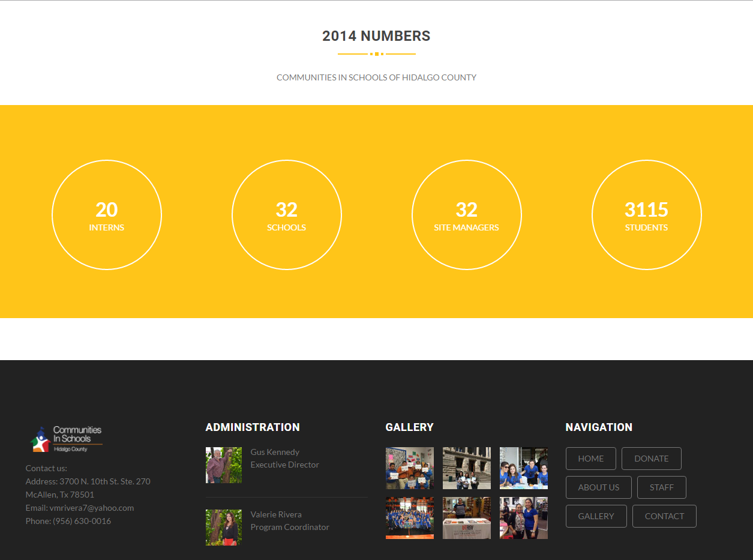
Task: Select the STAFF navigation button
Action: [661, 487]
